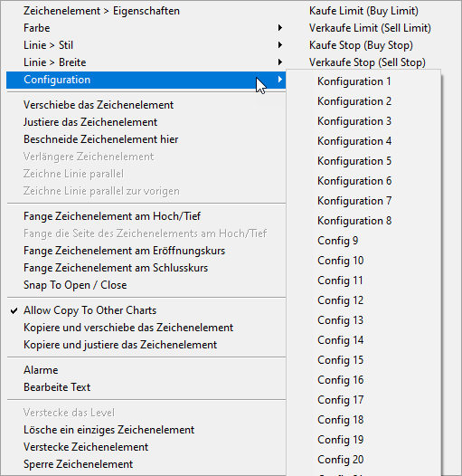
Task: Select Konfiguration 1 from the submenu
Action: (363, 81)
